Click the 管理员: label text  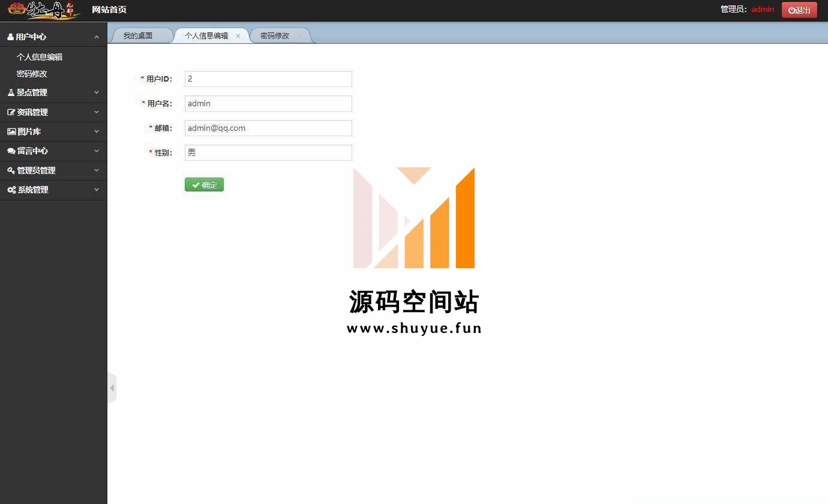pos(734,10)
